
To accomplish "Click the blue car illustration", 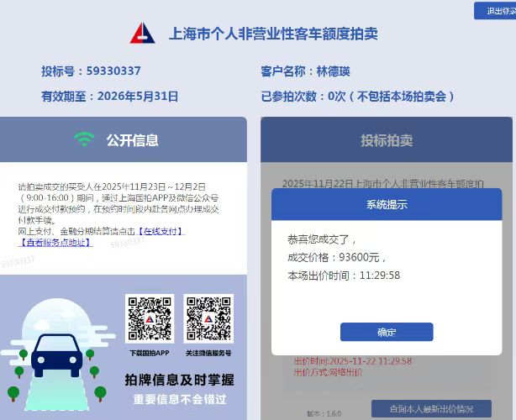I will click(x=57, y=355).
